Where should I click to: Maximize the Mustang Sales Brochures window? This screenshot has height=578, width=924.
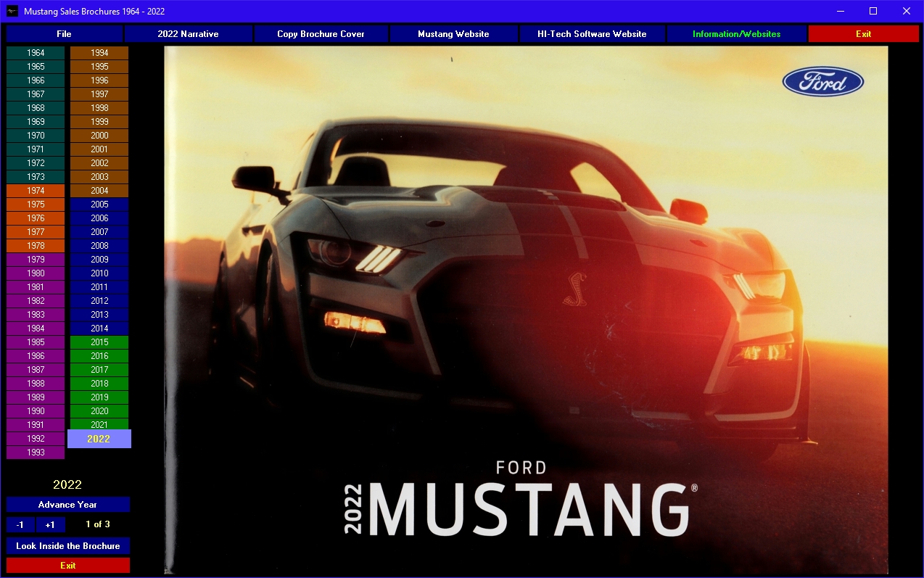point(873,11)
